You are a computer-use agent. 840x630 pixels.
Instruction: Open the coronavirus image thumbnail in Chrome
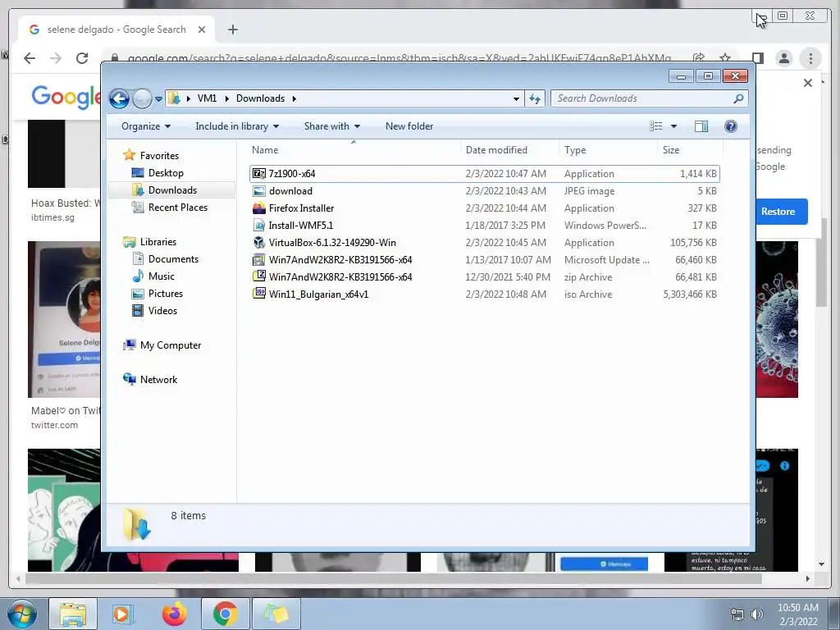point(778,319)
